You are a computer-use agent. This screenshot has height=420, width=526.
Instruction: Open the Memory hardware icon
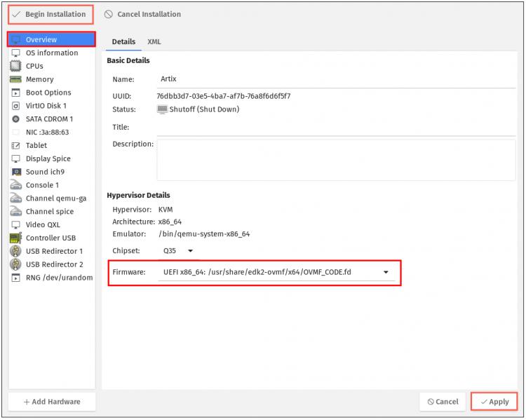point(15,79)
